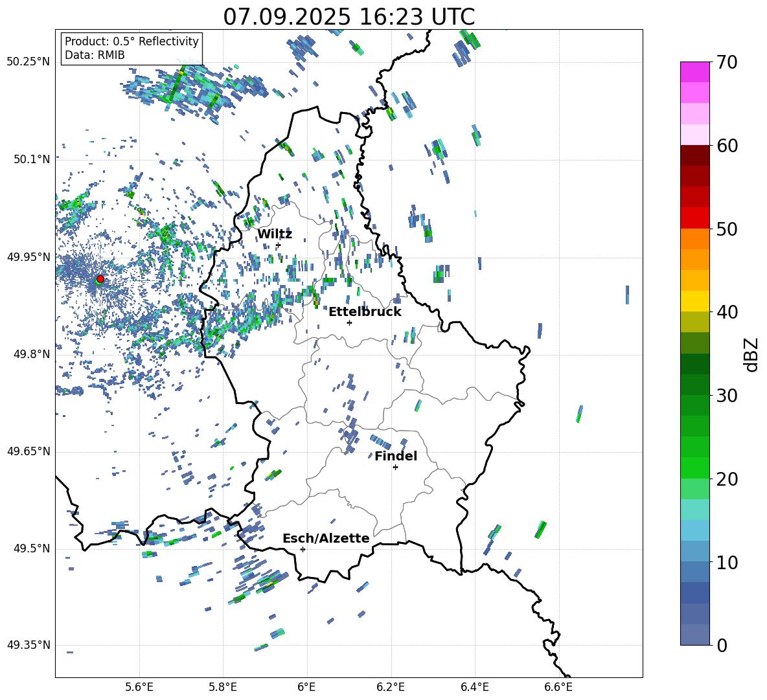Click the 5.8°E longitude label
Viewport: 767px width, 700px height.
[x=223, y=687]
